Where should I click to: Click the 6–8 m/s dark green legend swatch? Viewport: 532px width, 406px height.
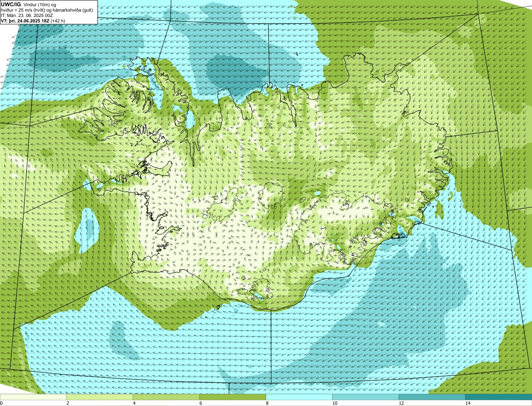click(x=233, y=397)
